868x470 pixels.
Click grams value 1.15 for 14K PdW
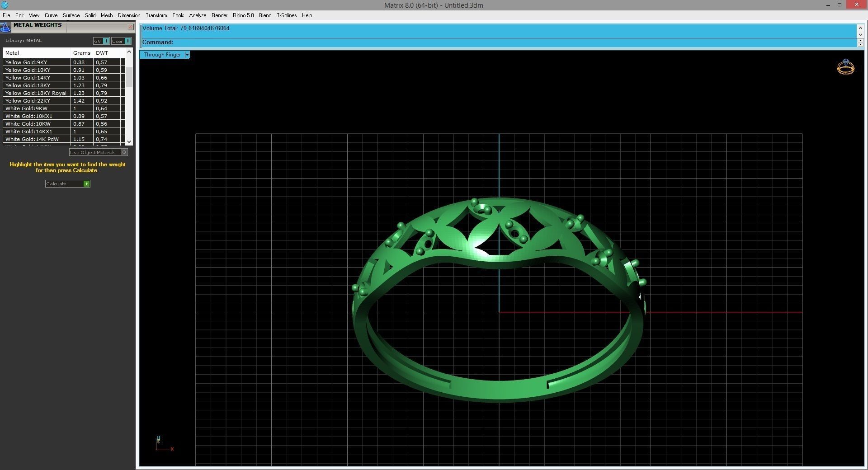coord(79,139)
